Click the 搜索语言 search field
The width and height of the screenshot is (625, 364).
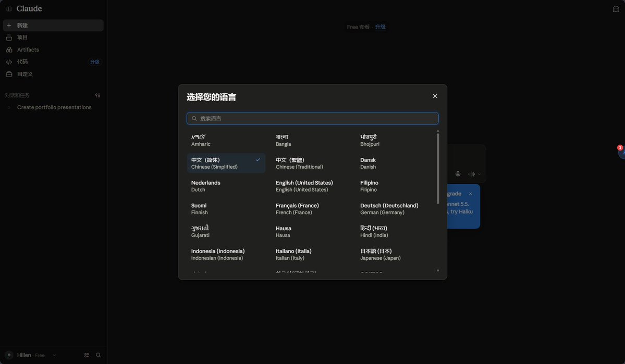pyautogui.click(x=313, y=118)
